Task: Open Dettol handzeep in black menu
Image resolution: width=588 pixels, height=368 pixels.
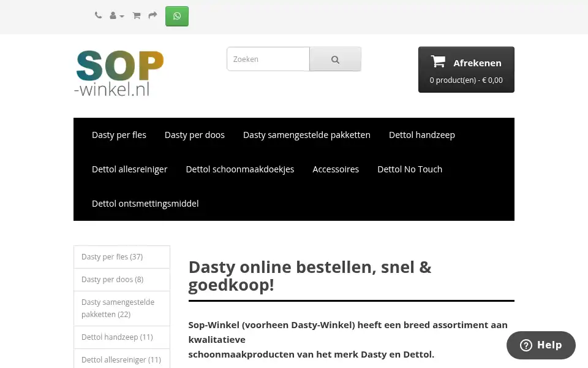Action: (422, 135)
